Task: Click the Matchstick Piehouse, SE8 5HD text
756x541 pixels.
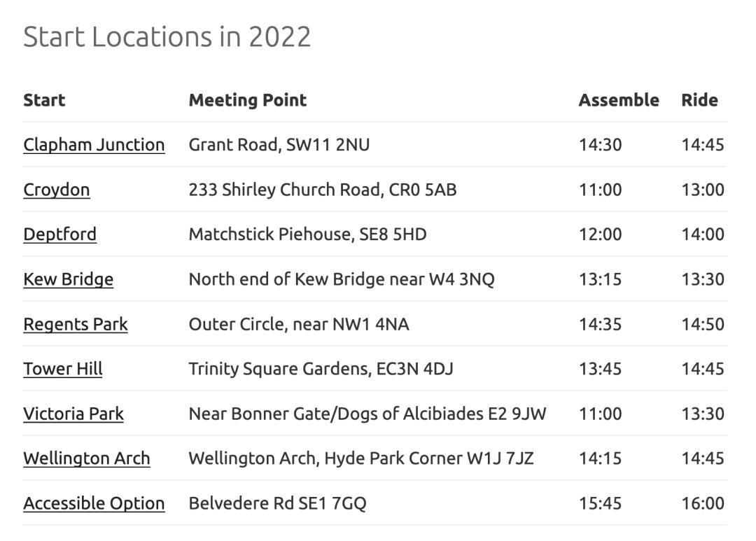Action: click(307, 234)
